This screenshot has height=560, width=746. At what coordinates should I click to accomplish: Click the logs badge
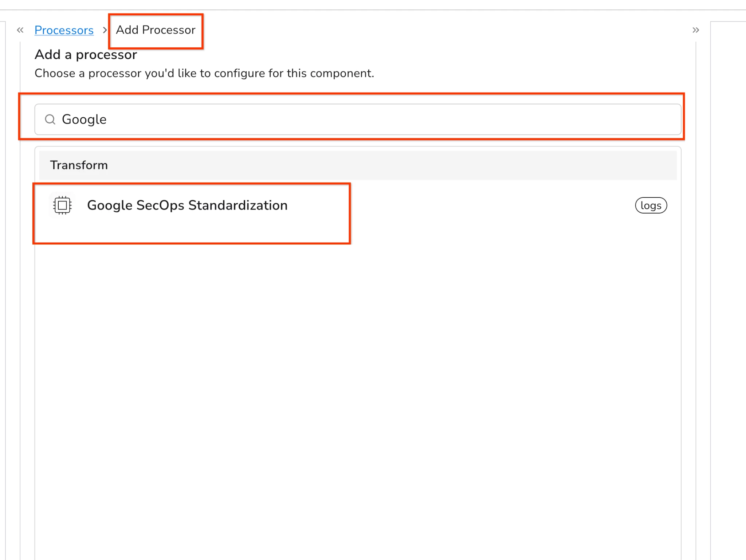pos(651,206)
